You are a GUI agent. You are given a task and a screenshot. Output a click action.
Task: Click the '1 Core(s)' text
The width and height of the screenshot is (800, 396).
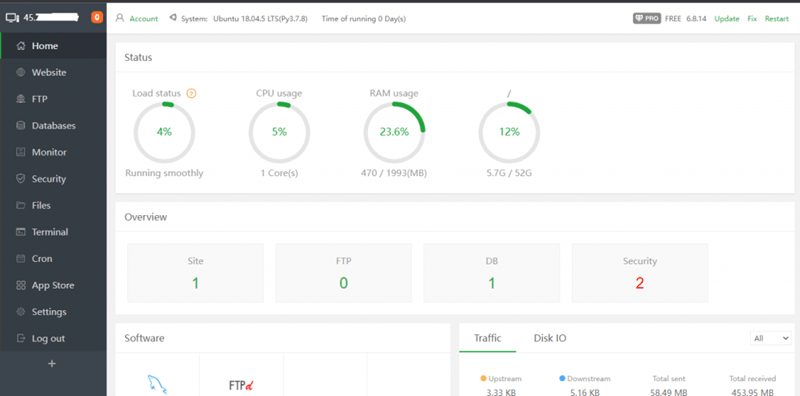pos(279,173)
